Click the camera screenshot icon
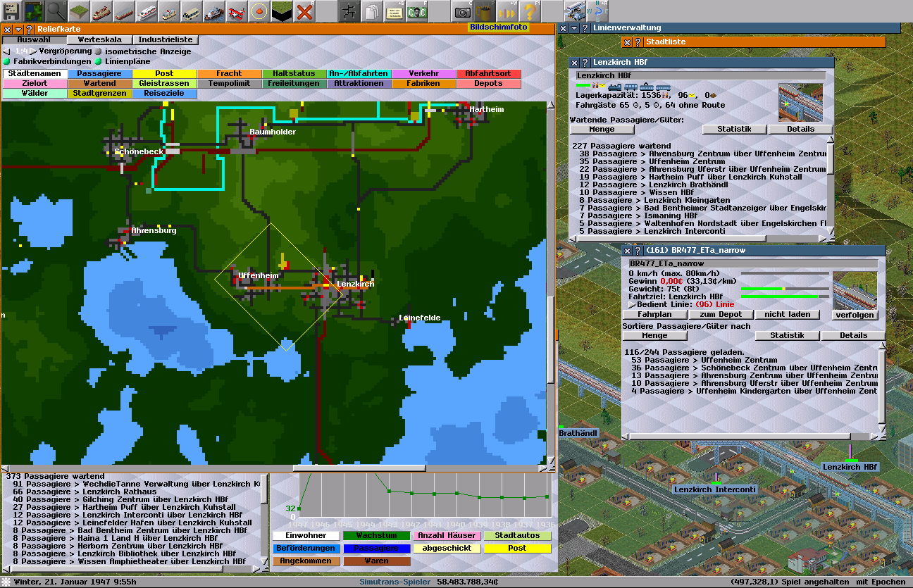 pos(462,11)
